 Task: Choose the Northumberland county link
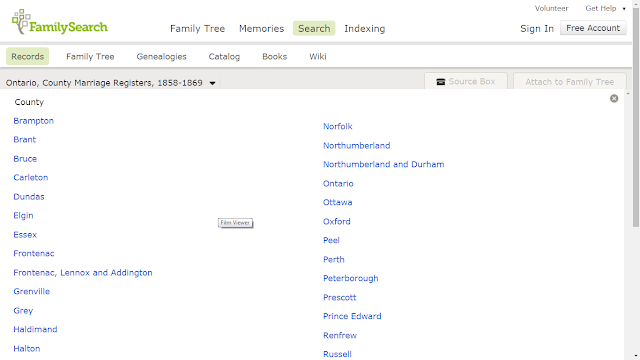click(x=357, y=146)
